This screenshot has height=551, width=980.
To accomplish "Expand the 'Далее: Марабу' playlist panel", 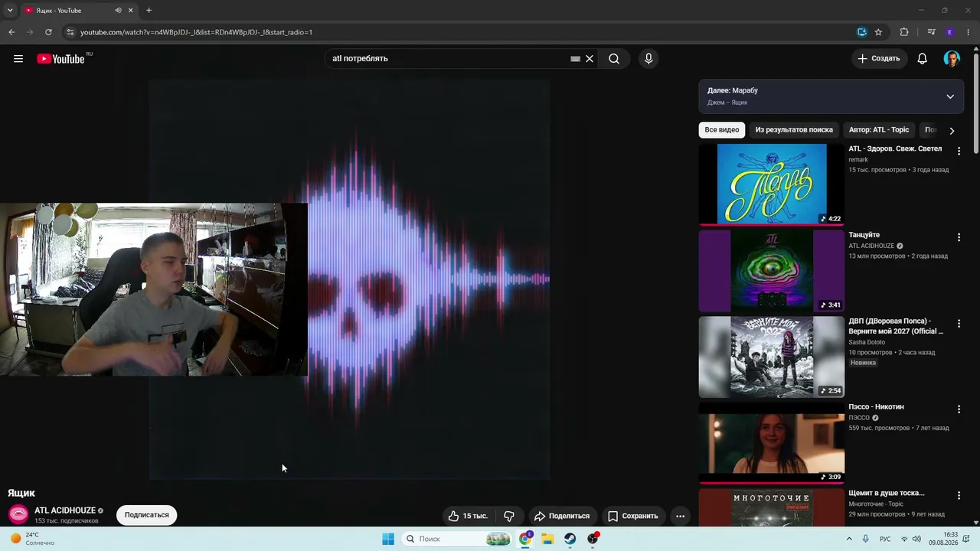I will tap(950, 96).
